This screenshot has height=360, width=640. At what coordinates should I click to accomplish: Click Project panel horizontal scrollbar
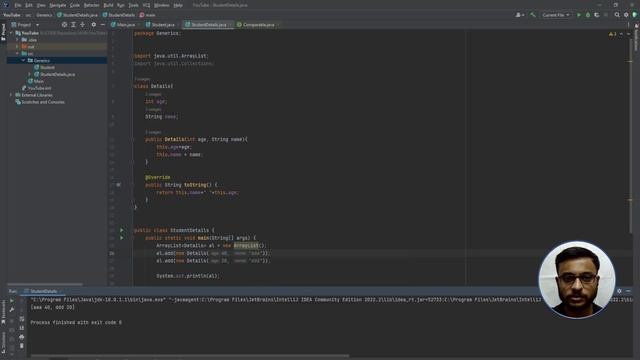45,284
